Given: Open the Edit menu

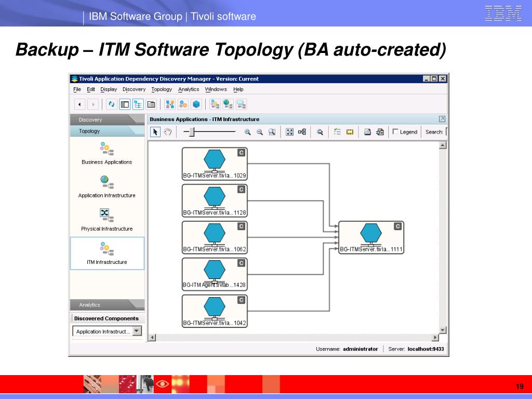Looking at the screenshot, I should point(91,89).
